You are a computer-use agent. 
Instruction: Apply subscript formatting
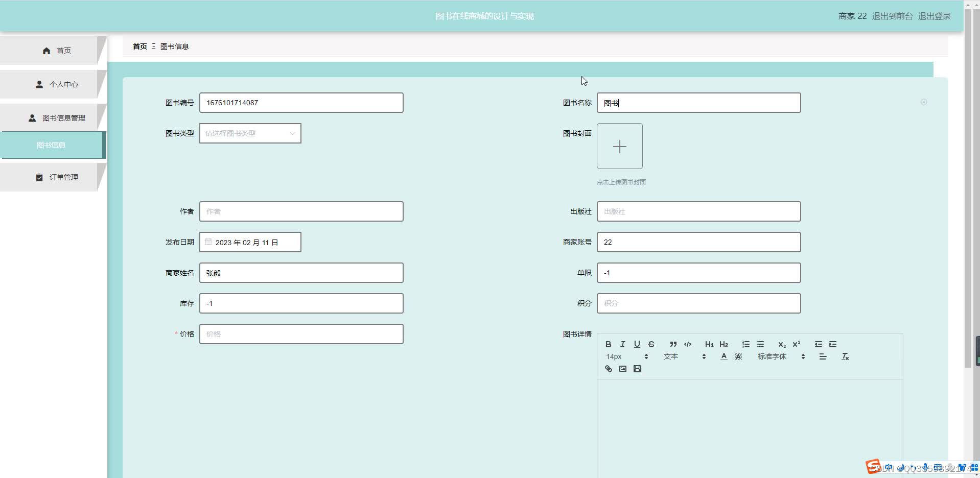(x=782, y=344)
